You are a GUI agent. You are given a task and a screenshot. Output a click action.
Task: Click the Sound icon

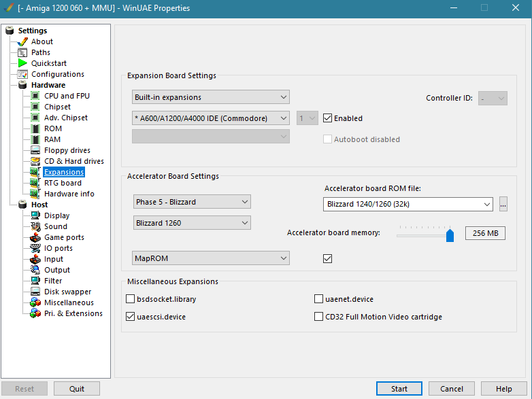(x=35, y=226)
